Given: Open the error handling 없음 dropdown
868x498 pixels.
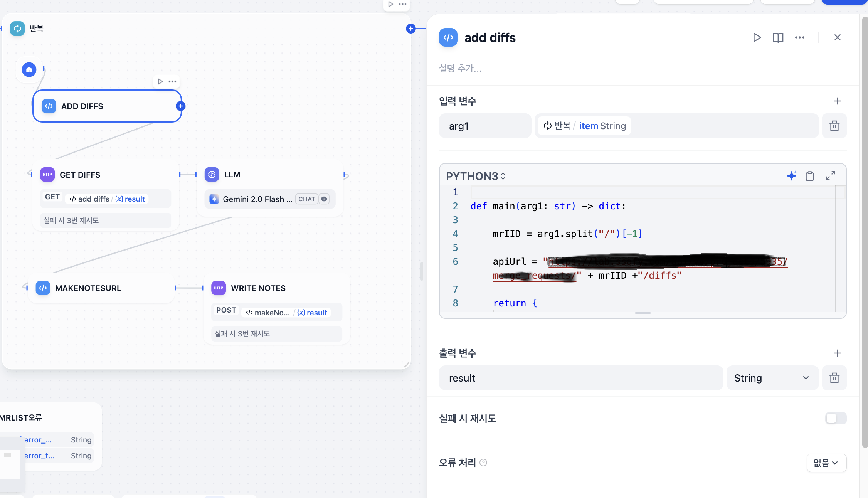Looking at the screenshot, I should click(x=826, y=463).
